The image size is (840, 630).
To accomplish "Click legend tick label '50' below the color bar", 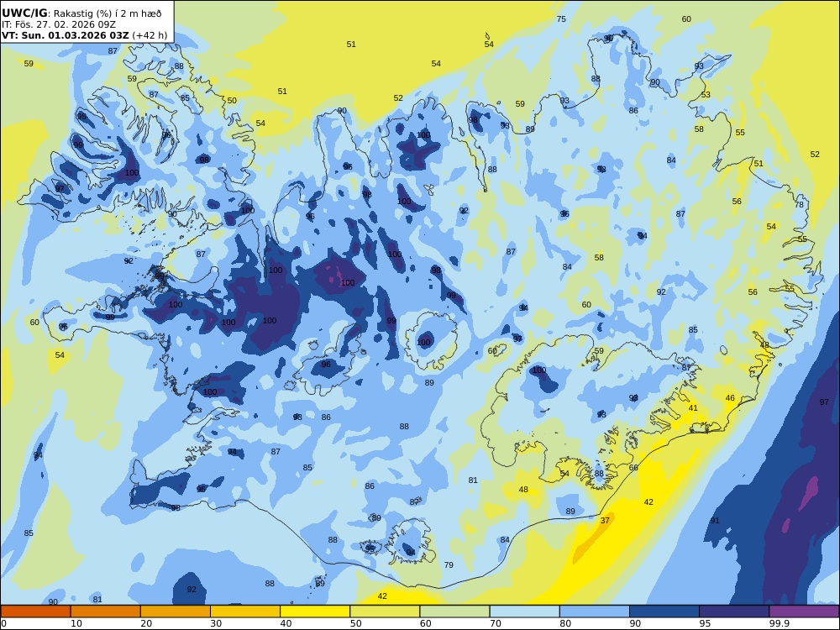I will pyautogui.click(x=355, y=623).
